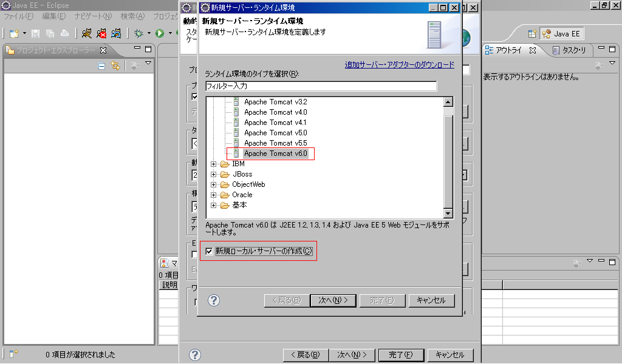Click 次へ(N) in the server runtime dialog
The height and width of the screenshot is (364, 622).
click(x=333, y=300)
